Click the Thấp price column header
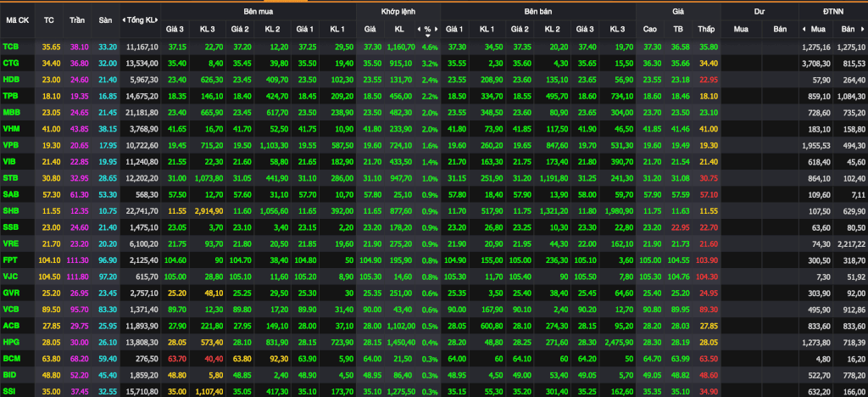Image resolution: width=868 pixels, height=397 pixels. click(706, 29)
